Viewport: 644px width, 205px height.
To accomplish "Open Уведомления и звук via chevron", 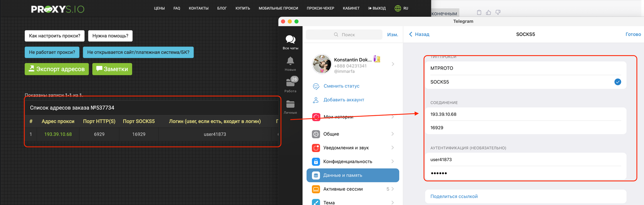I will point(393,148).
